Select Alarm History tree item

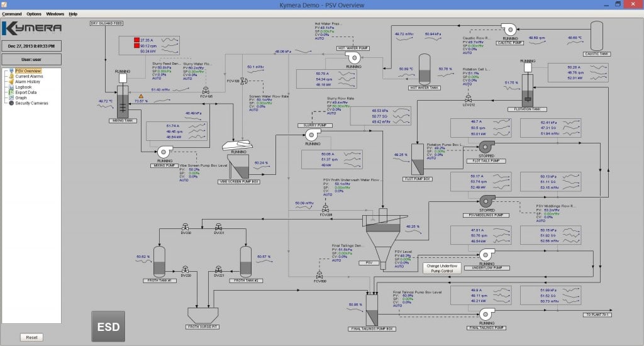point(28,82)
